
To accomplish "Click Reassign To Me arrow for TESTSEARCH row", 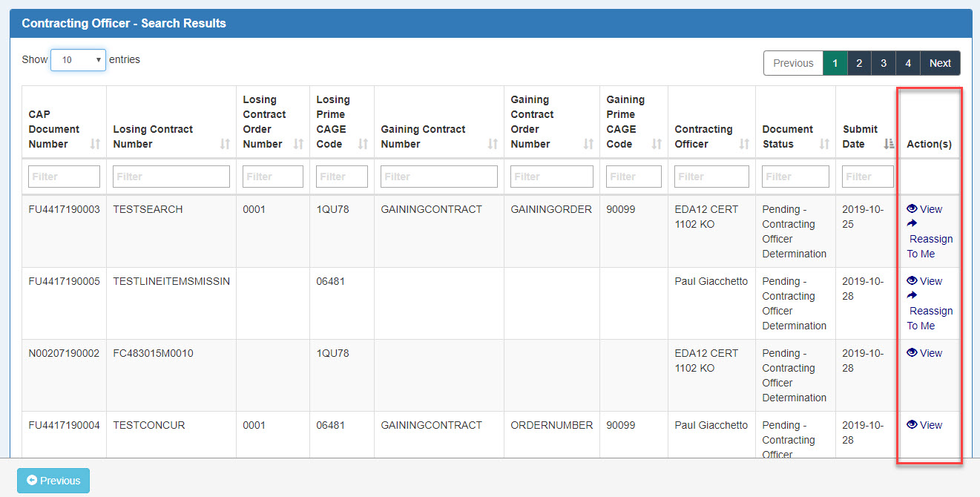I will pyautogui.click(x=912, y=223).
